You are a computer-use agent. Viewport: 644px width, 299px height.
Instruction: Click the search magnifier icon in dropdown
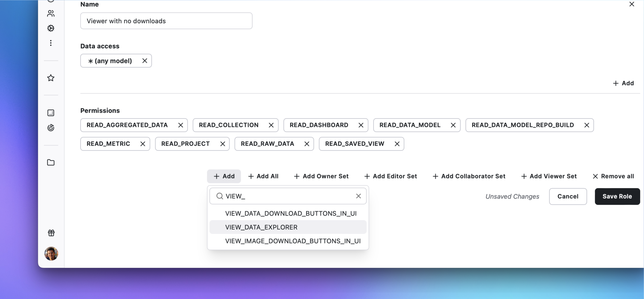(220, 196)
